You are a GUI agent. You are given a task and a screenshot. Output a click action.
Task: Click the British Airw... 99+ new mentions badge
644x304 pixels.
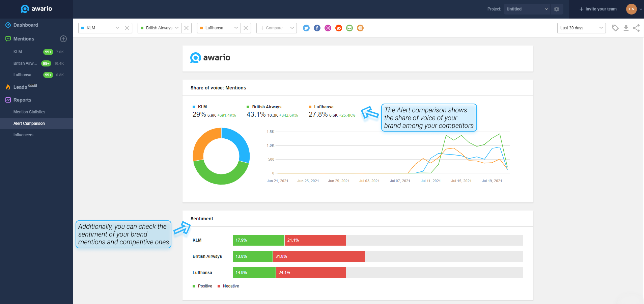point(46,63)
